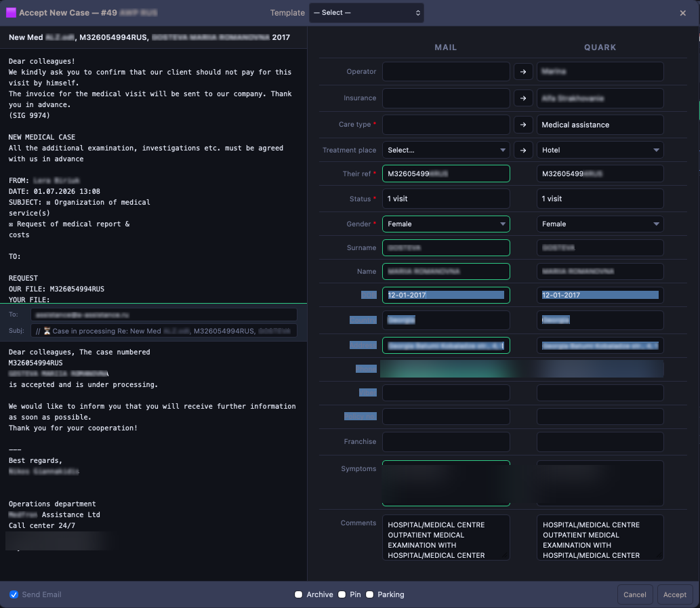Click the NEW MEDICAL CASE line
The height and width of the screenshot is (608, 700).
(42, 137)
